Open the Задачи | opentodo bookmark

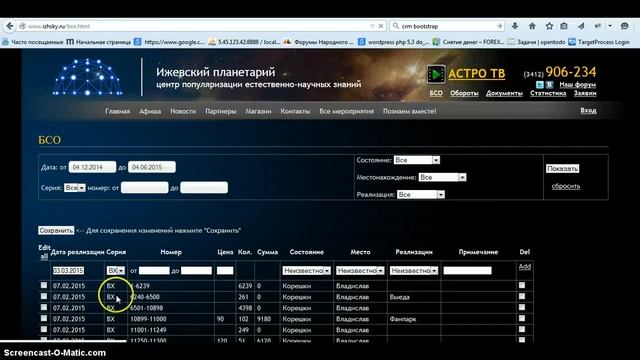coord(536,42)
